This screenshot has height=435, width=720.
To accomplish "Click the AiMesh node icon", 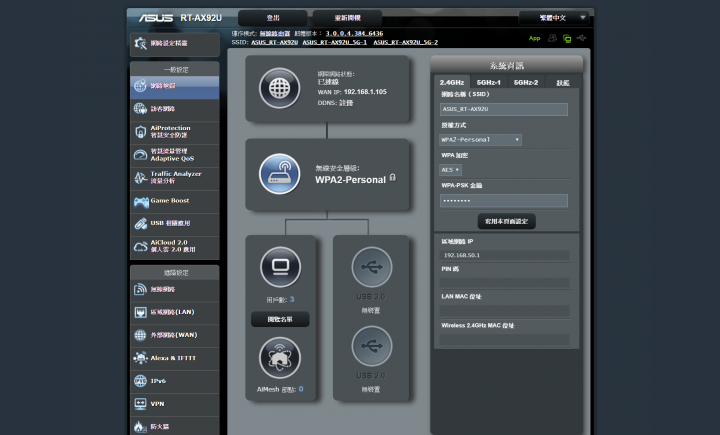I will 280,358.
